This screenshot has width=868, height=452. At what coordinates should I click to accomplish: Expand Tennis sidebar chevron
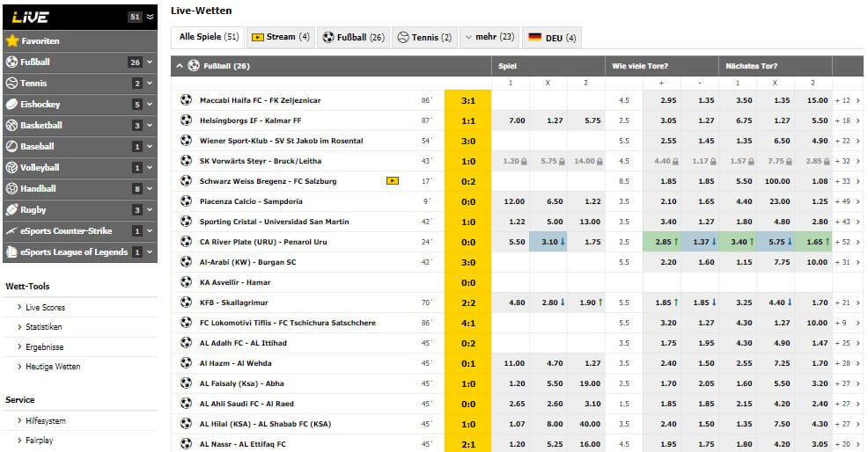150,83
